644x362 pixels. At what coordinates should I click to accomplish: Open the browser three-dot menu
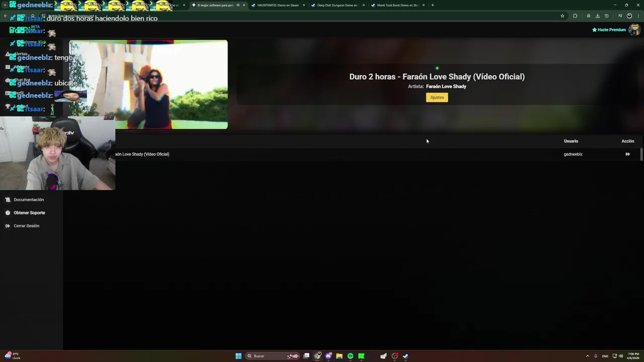[x=637, y=16]
